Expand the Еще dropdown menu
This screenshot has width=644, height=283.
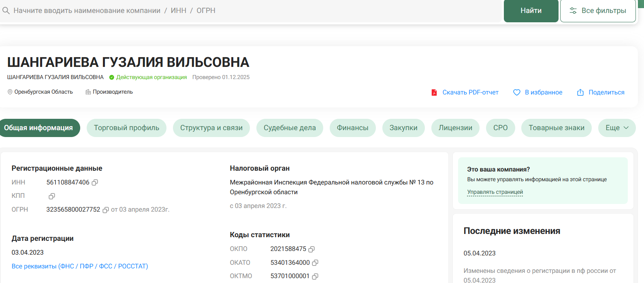point(616,128)
